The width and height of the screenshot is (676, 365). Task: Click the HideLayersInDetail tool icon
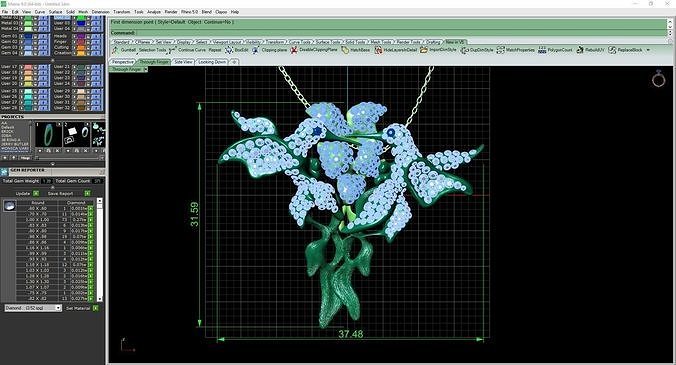[x=378, y=50]
